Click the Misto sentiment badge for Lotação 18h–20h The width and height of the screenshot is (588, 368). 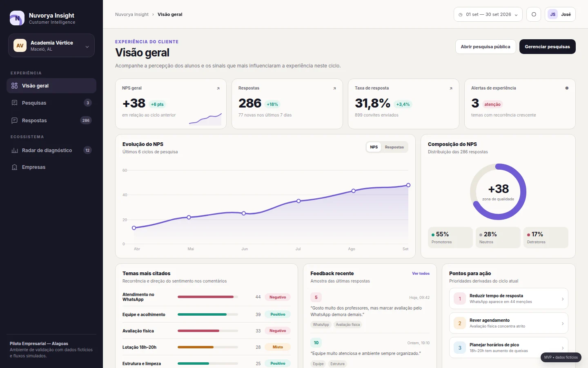(278, 347)
